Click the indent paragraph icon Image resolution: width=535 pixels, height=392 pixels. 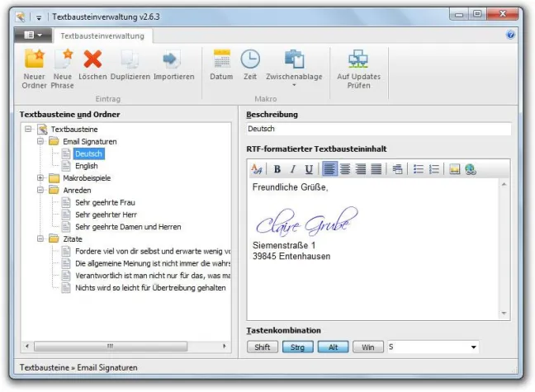[397, 169]
